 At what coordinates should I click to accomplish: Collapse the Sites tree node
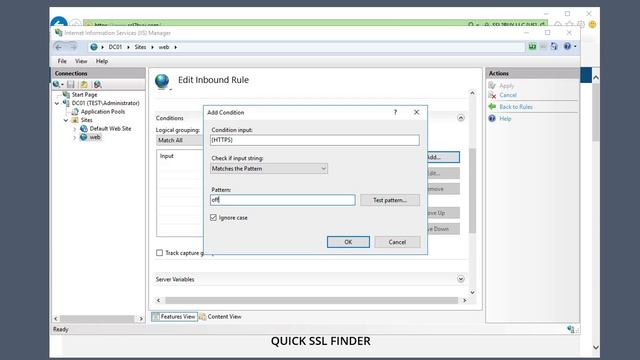[x=66, y=120]
